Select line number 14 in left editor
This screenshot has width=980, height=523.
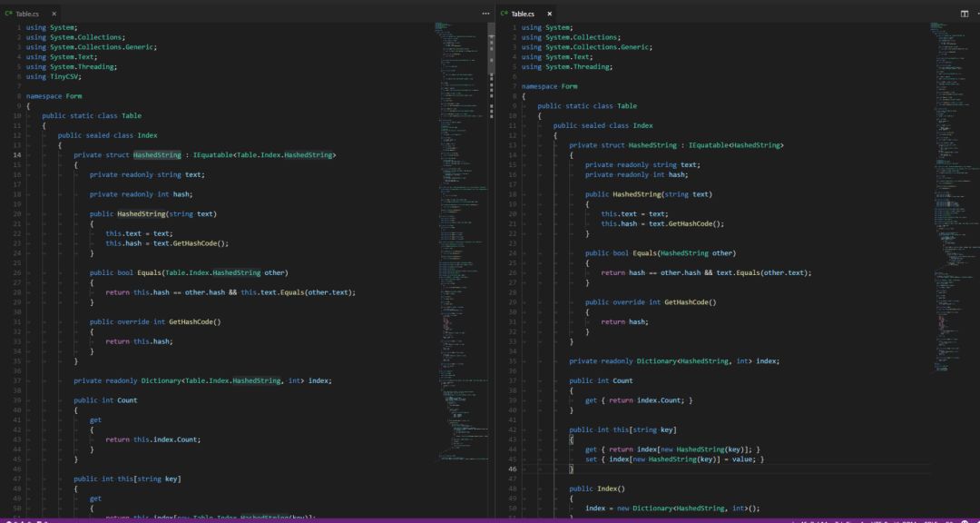pyautogui.click(x=17, y=155)
